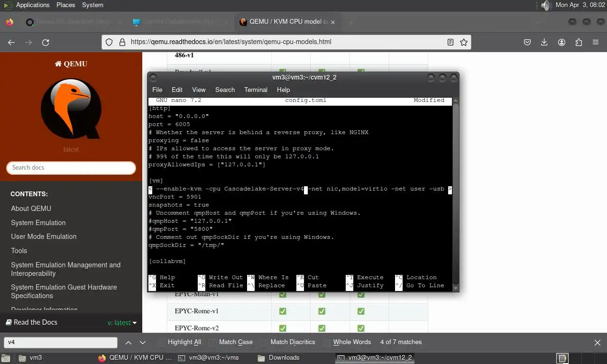Open the list all tabs dropdown arrow
The width and height of the screenshot is (607, 364).
click(538, 22)
